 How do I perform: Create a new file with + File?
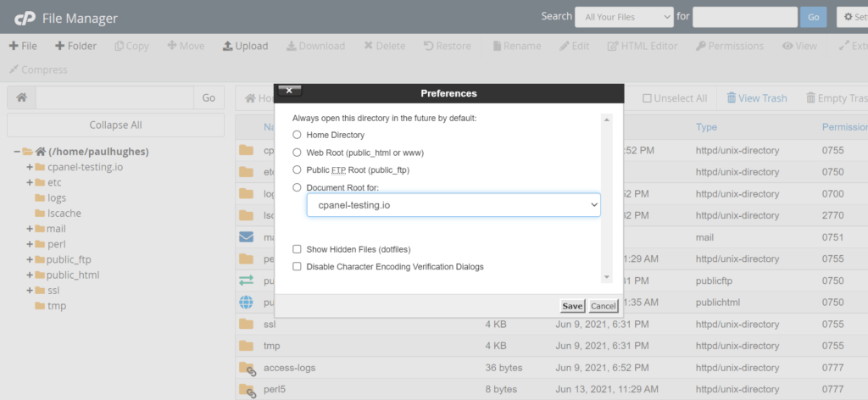pyautogui.click(x=23, y=46)
